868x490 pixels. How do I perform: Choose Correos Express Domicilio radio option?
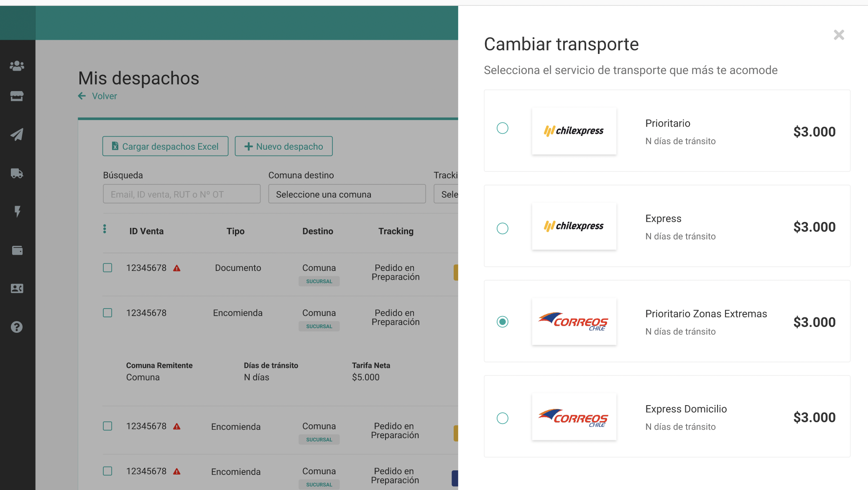pyautogui.click(x=502, y=418)
